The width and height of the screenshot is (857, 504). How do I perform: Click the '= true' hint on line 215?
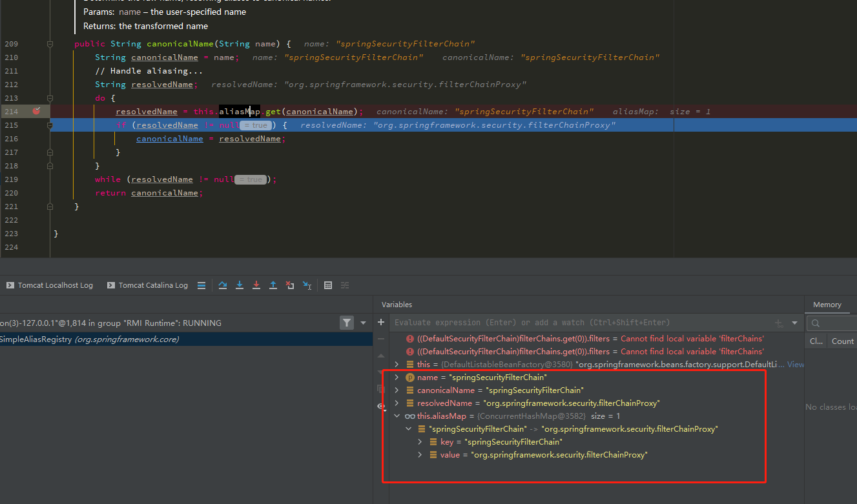(255, 125)
